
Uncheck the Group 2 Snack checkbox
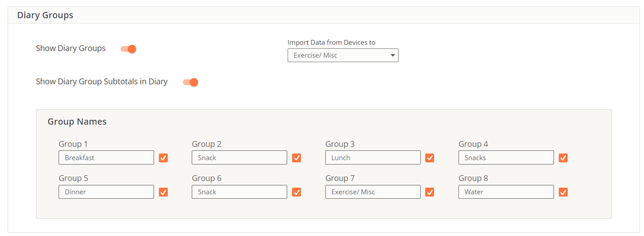296,158
